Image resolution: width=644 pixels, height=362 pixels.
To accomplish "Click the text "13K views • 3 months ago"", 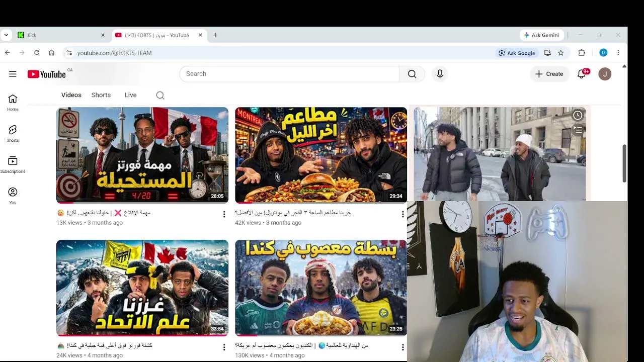I will (x=90, y=223).
